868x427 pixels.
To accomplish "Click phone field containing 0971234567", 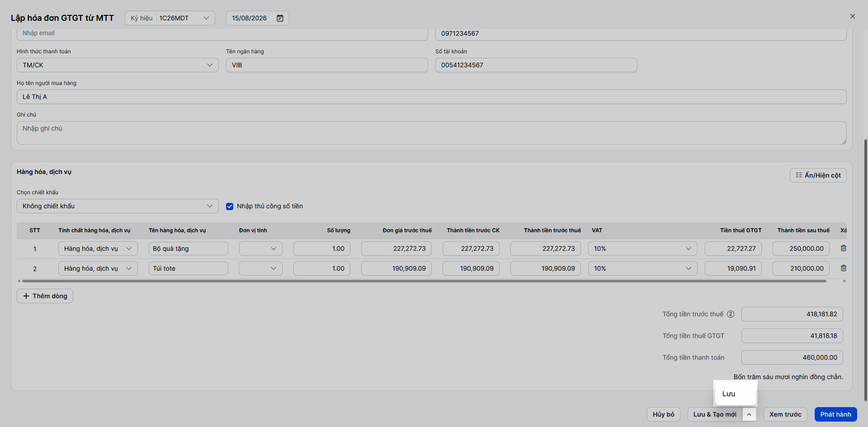I will tap(641, 34).
